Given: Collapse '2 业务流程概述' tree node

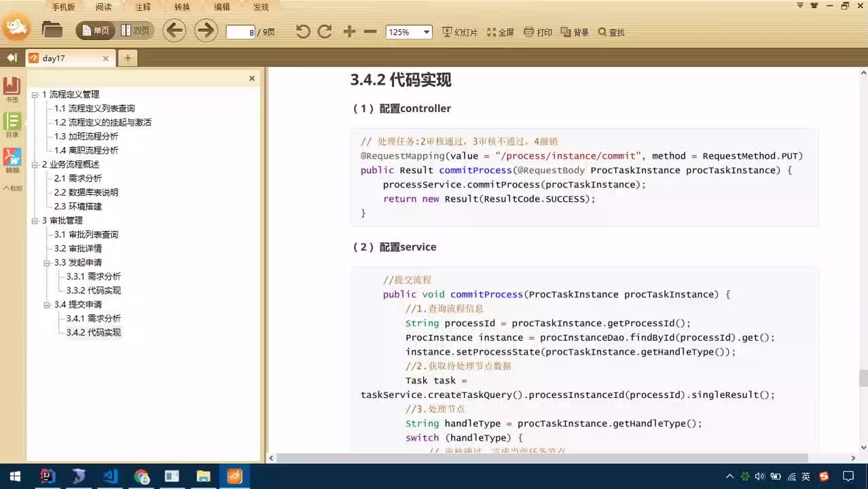Looking at the screenshot, I should (35, 164).
